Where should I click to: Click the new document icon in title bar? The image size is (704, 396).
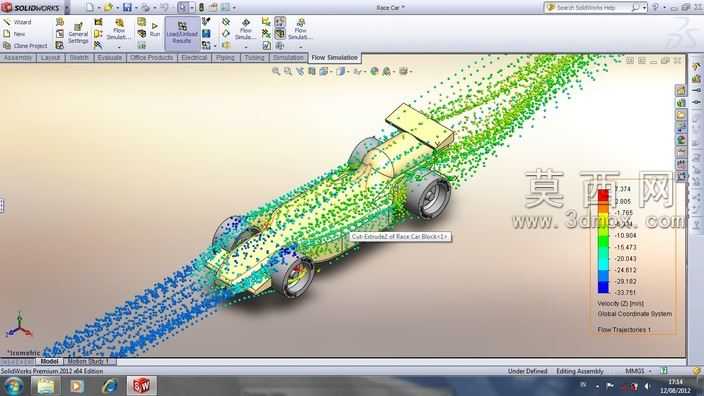(90, 7)
